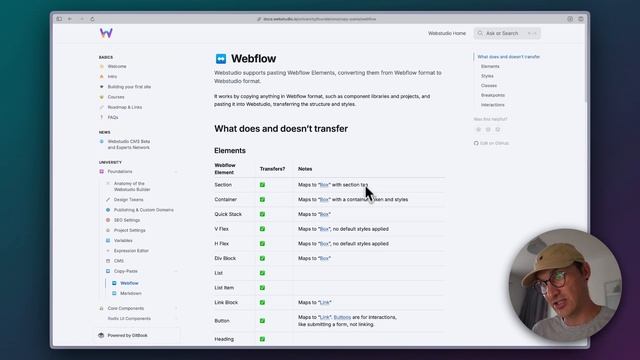Click the green check in the List Item row
The height and width of the screenshot is (360, 640).
(262, 288)
